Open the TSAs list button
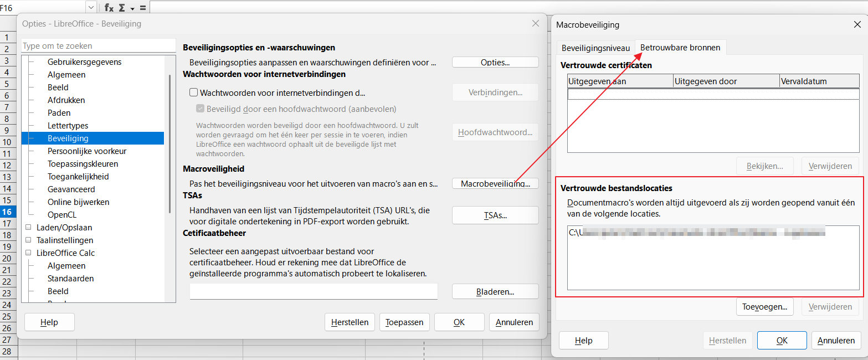 pyautogui.click(x=495, y=215)
